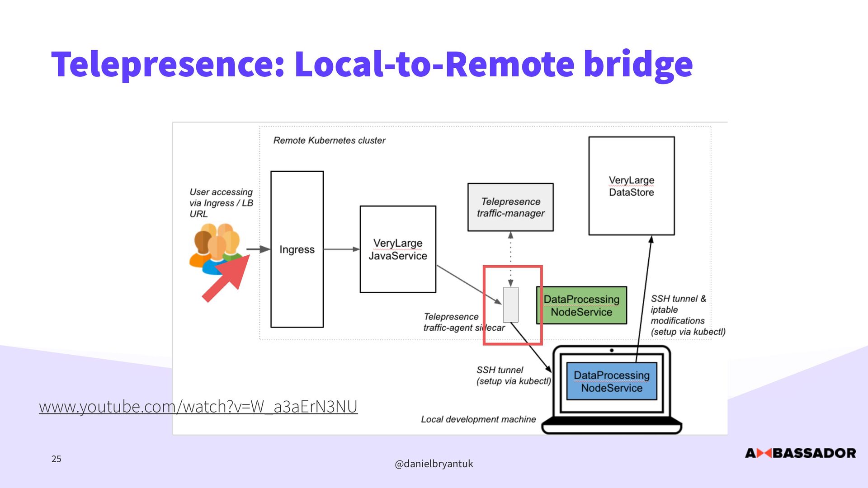The height and width of the screenshot is (488, 868).
Task: Select the Telepresence traffic-manager box
Action: (510, 207)
